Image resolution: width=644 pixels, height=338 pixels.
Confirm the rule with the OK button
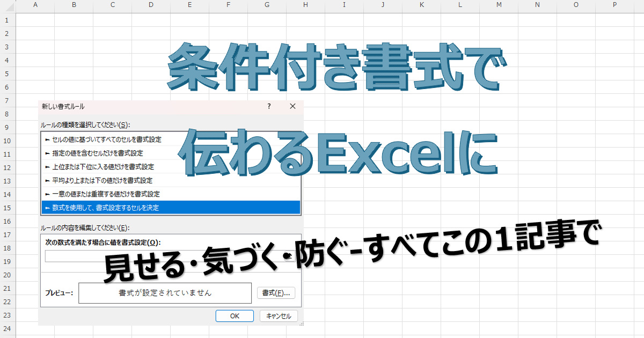[235, 316]
